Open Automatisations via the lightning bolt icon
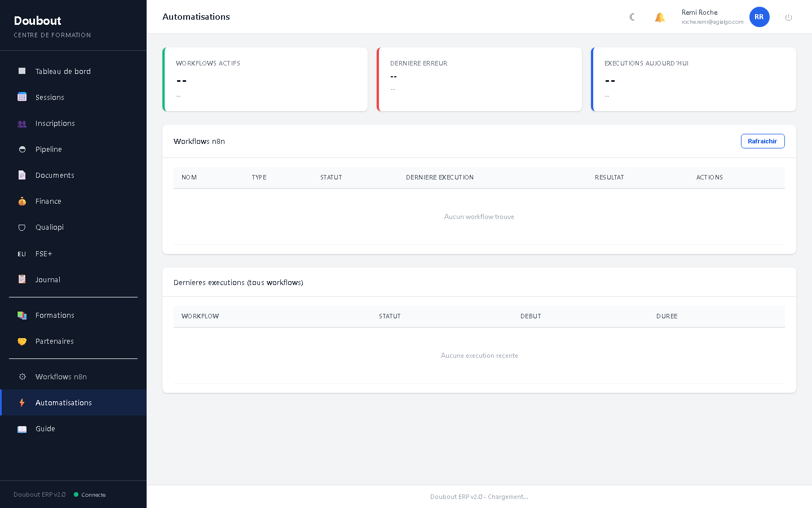The image size is (812, 508). (x=22, y=402)
